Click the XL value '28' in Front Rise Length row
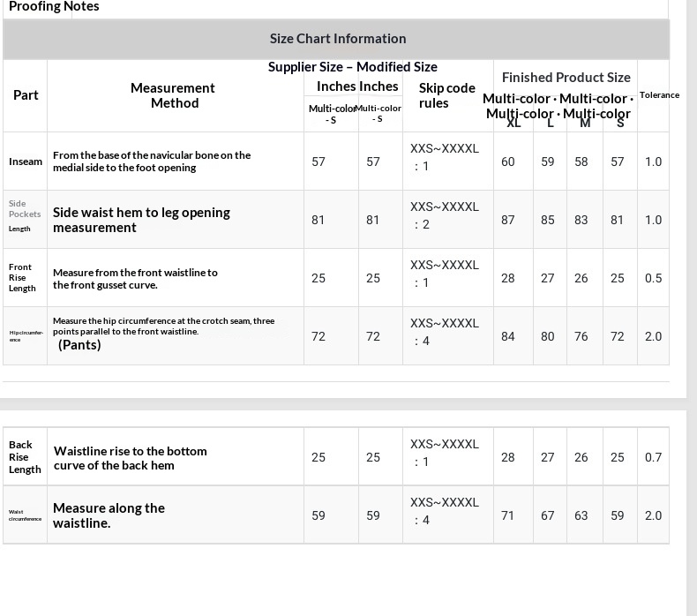Screen dimensions: 697x616 507,278
